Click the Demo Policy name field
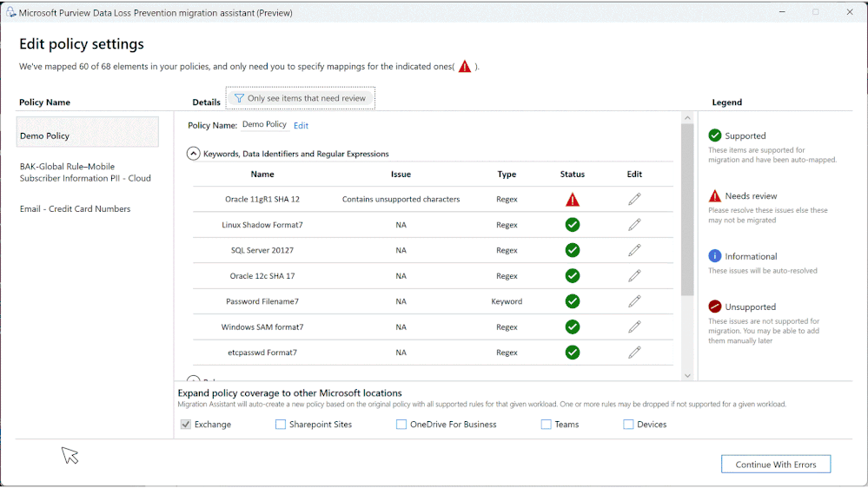This screenshot has width=868, height=488. click(265, 124)
